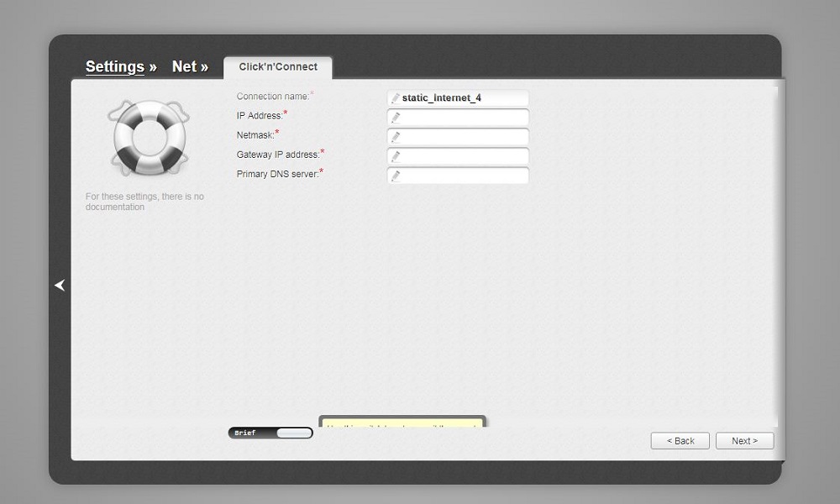Proceed with the Next button
The image size is (840, 504).
coord(744,441)
